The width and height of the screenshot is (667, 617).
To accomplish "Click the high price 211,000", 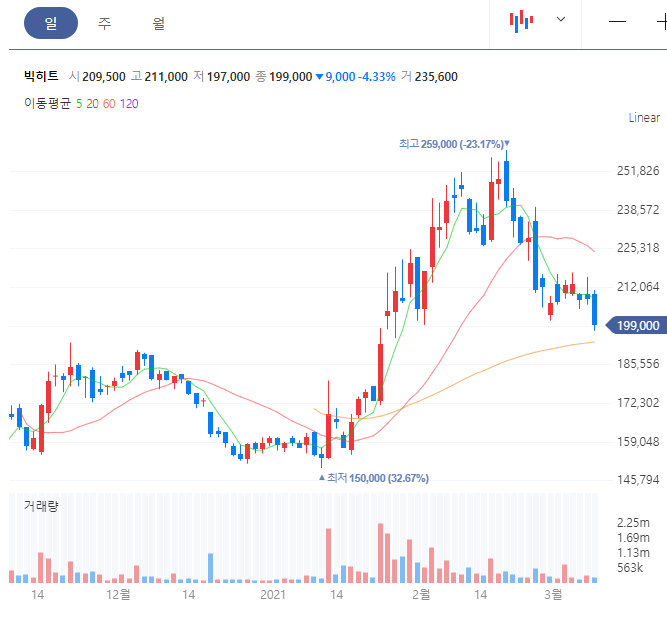I will coord(166,77).
